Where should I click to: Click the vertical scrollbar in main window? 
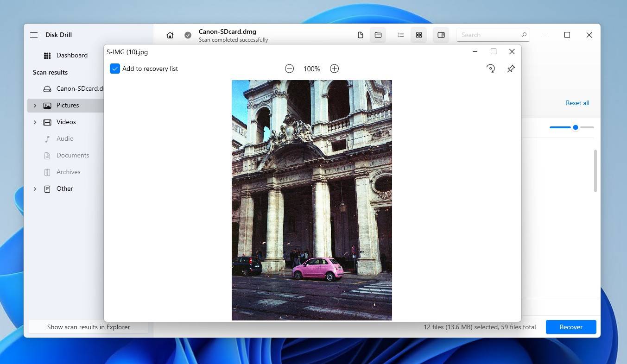point(595,170)
